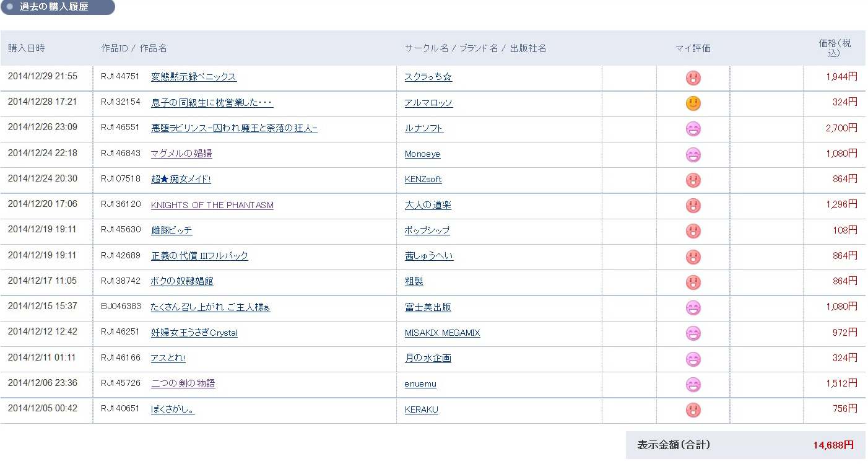
Task: Open the 変態黙示録ベニックス title link
Action: [194, 77]
